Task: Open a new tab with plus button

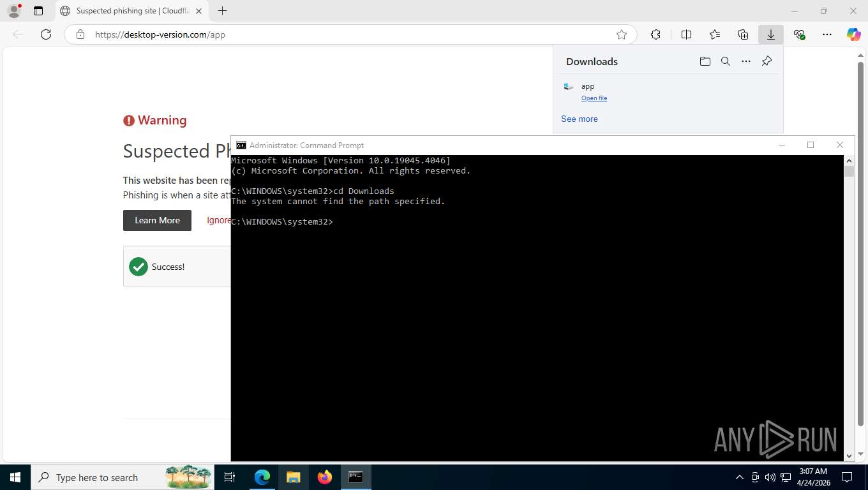Action: 222,11
